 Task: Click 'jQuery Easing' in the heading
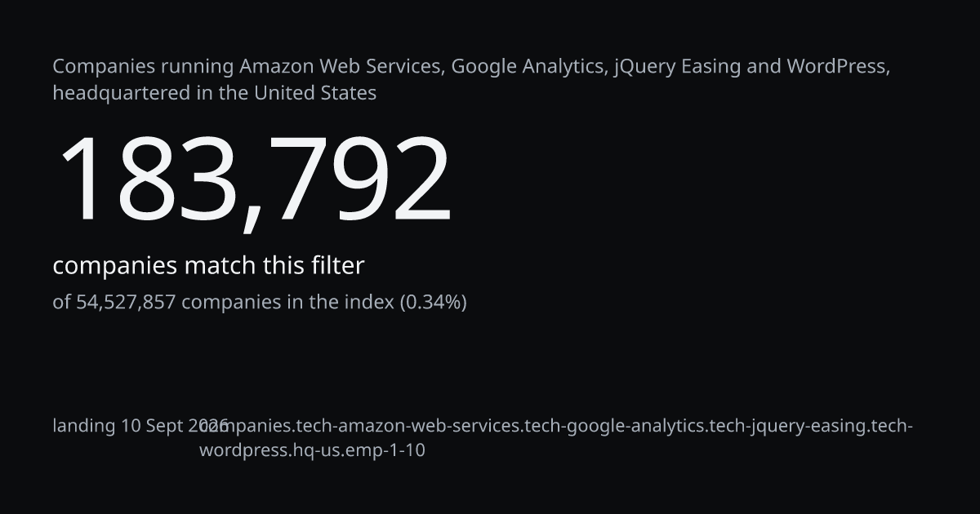point(677,67)
